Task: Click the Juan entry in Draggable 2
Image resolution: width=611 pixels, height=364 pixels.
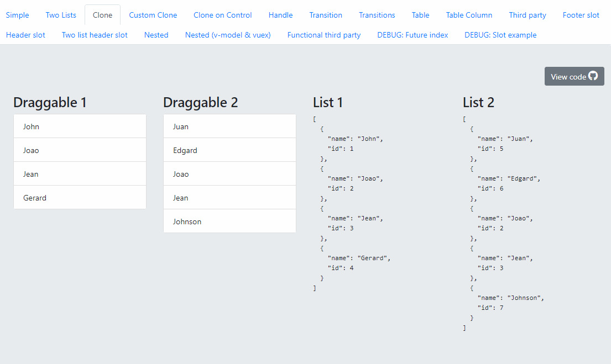Action: pyautogui.click(x=229, y=126)
